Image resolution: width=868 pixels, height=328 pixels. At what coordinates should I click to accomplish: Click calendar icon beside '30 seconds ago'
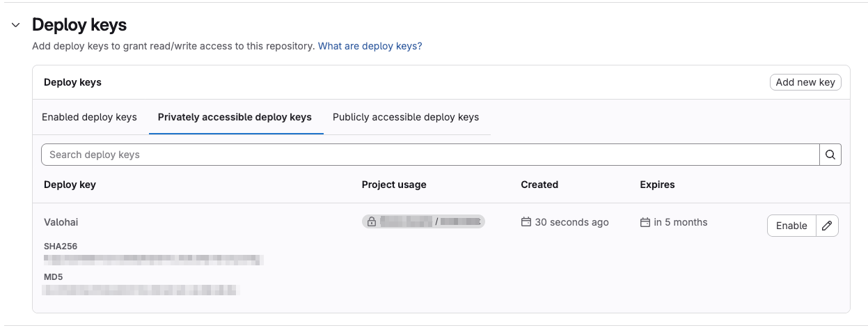[526, 222]
